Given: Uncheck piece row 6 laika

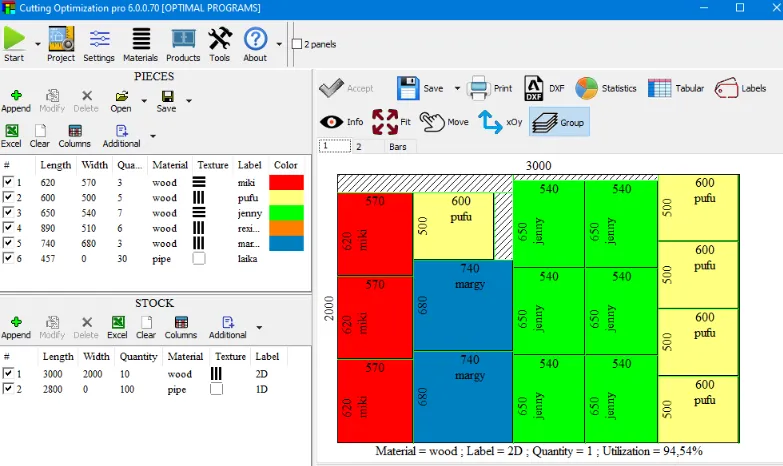Looking at the screenshot, I should [8, 258].
